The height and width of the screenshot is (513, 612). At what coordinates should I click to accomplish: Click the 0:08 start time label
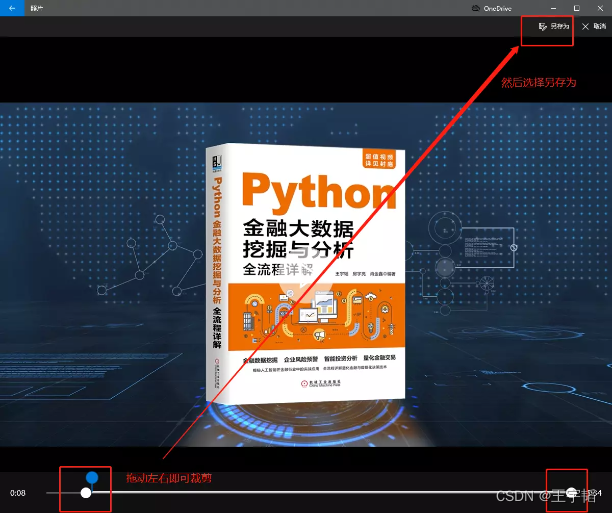(x=18, y=493)
